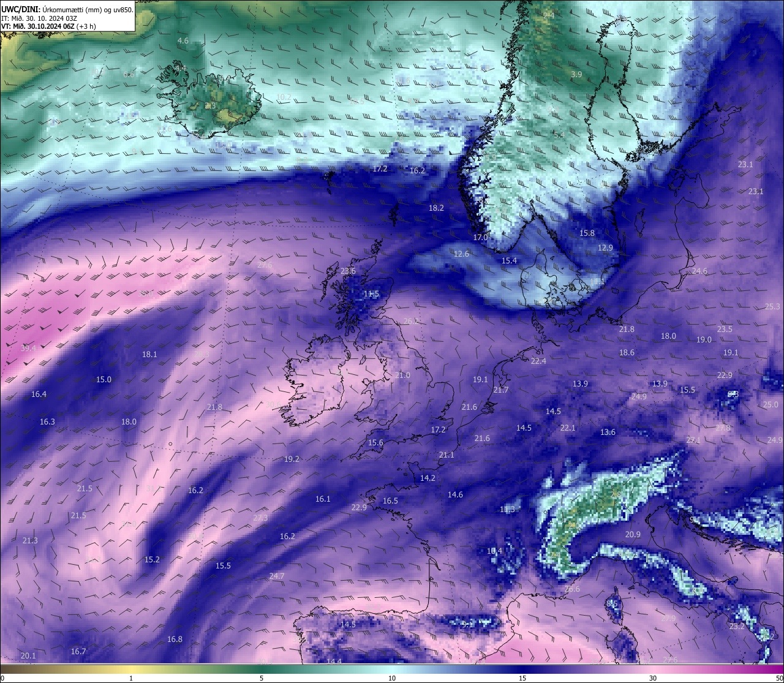Click the 23.6 value over Scotland
This screenshot has height=683, width=784.
(348, 271)
